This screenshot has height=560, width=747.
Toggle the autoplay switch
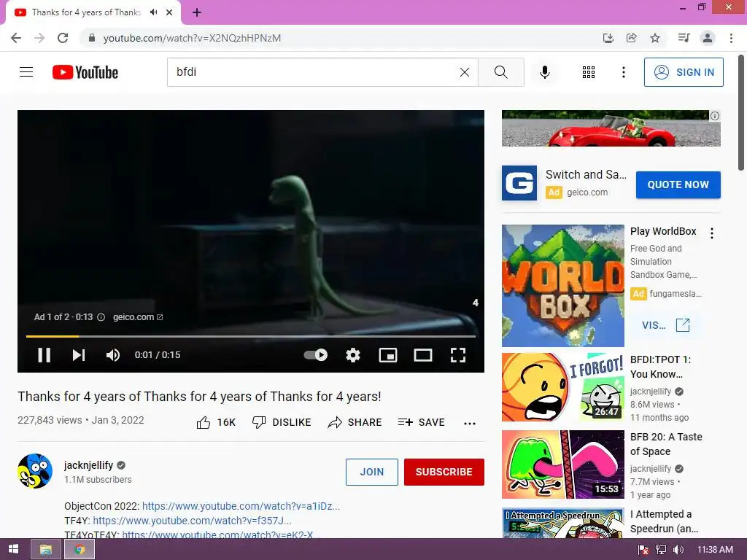click(316, 355)
